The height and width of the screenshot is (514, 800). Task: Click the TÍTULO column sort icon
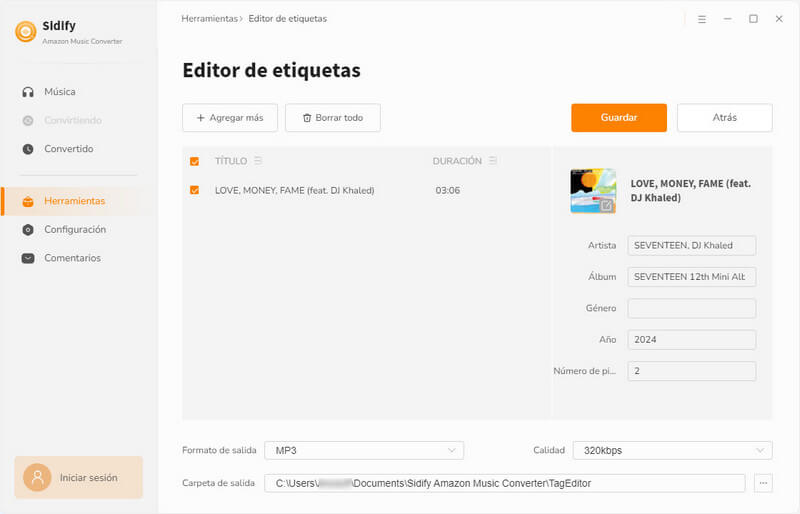click(x=258, y=161)
